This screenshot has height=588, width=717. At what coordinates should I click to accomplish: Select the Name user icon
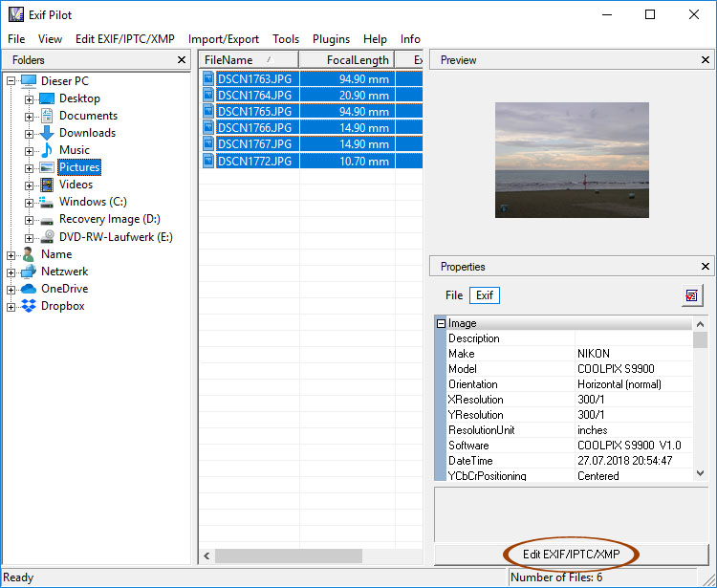(x=29, y=254)
